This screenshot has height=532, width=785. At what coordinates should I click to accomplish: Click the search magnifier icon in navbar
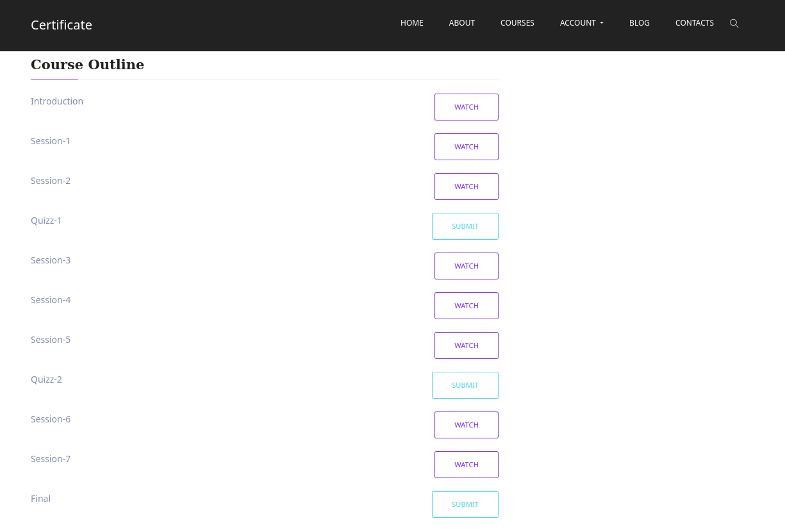click(734, 24)
